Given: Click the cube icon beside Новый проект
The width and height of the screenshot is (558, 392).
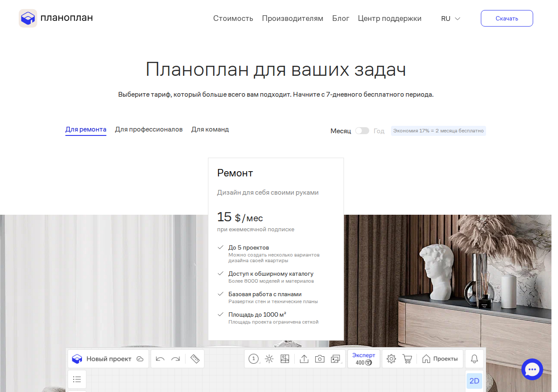Looking at the screenshot, I should pyautogui.click(x=77, y=359).
